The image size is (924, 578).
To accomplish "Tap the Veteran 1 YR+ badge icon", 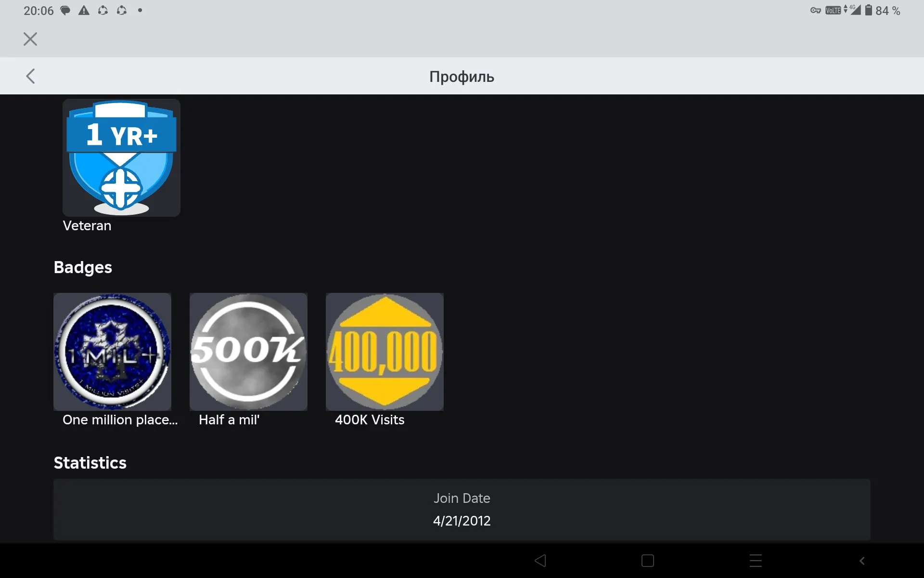I will (x=121, y=158).
